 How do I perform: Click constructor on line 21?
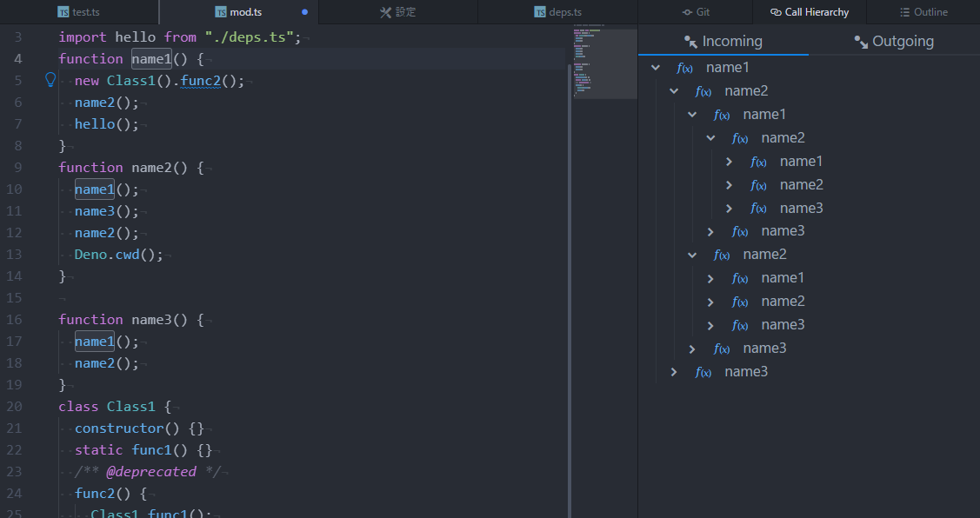[x=119, y=428]
